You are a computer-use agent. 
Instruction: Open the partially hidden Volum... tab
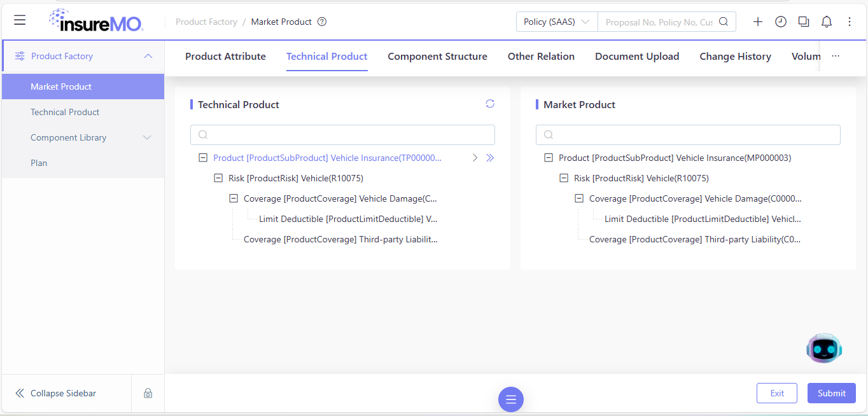click(x=806, y=56)
